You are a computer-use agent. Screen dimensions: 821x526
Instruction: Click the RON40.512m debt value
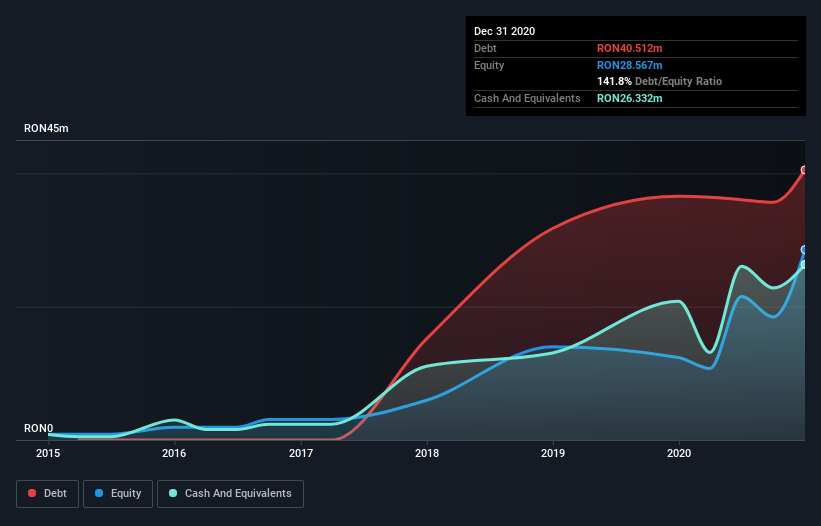(x=630, y=48)
